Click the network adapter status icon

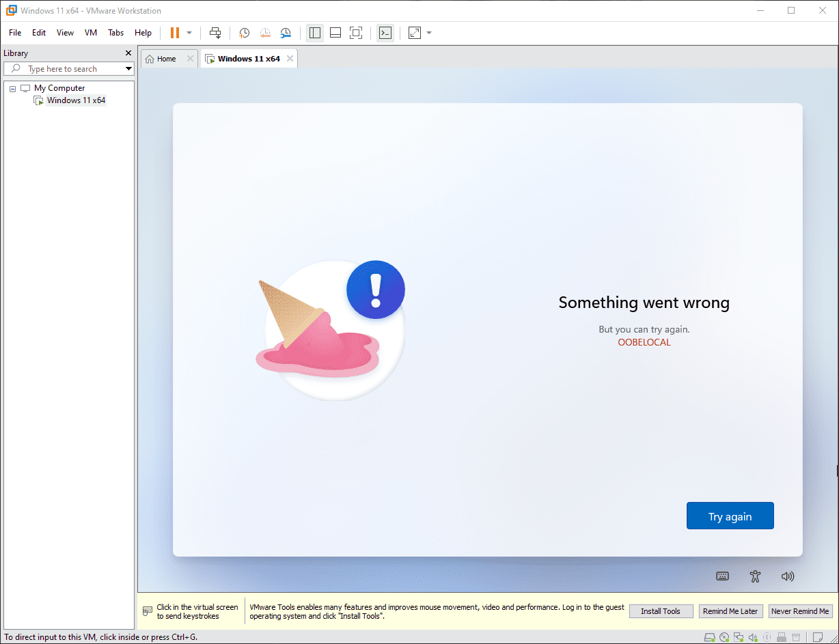pyautogui.click(x=739, y=638)
